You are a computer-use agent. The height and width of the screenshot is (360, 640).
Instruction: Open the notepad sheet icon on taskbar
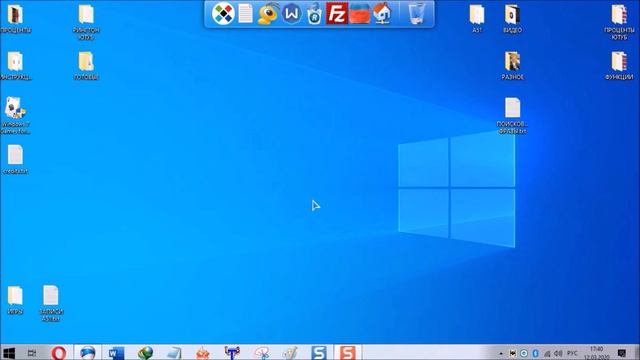click(174, 353)
